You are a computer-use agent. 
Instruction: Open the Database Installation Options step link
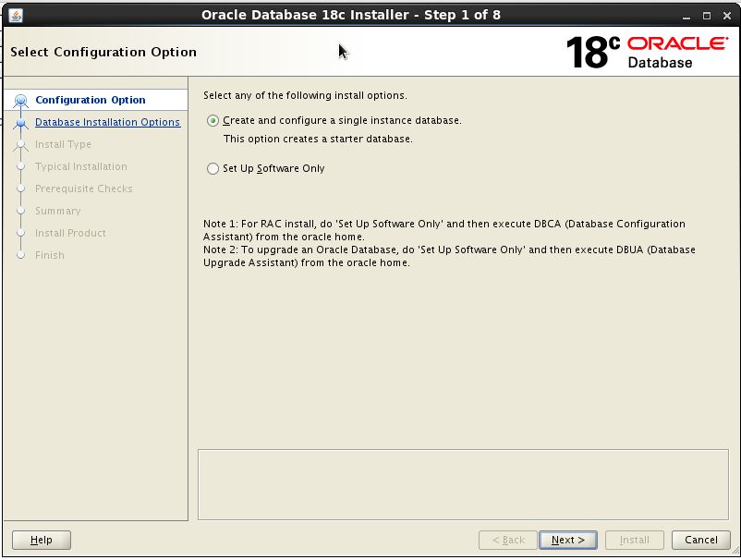click(x=108, y=122)
